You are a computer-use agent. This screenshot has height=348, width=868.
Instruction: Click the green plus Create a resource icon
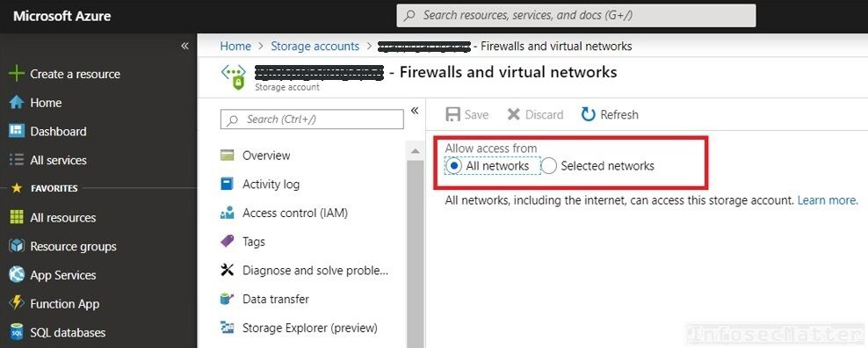click(x=17, y=74)
